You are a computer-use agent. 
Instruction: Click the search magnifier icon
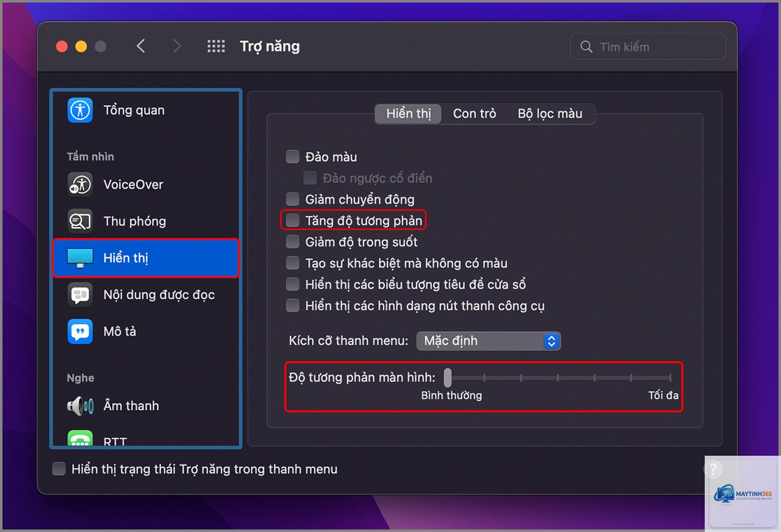(586, 47)
